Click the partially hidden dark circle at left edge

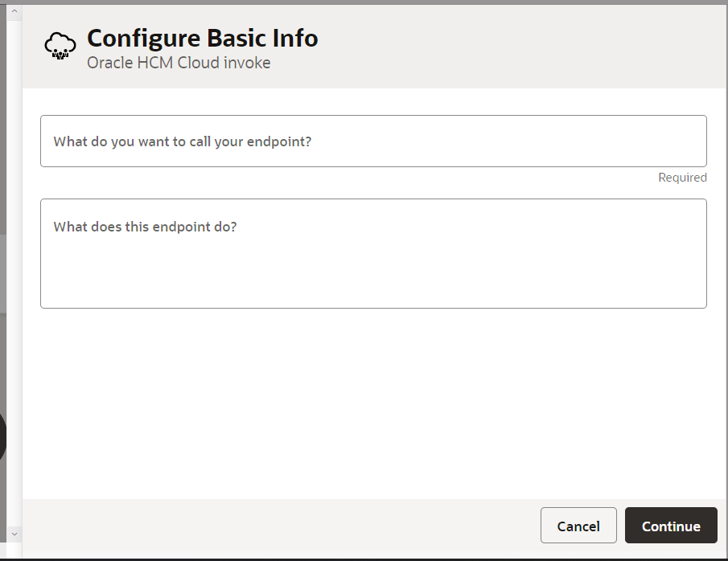pos(2,438)
